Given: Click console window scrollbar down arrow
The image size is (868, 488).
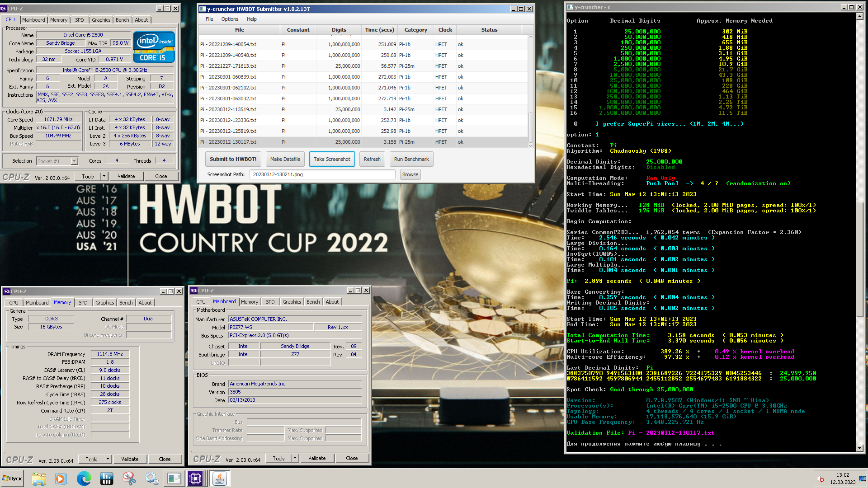Looking at the screenshot, I should 860,448.
